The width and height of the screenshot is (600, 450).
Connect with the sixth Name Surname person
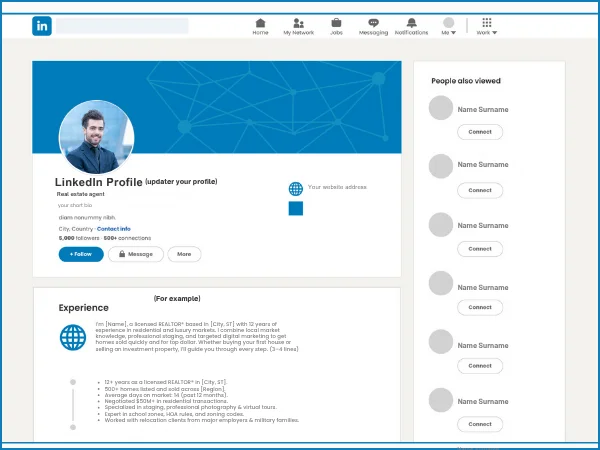click(x=480, y=424)
